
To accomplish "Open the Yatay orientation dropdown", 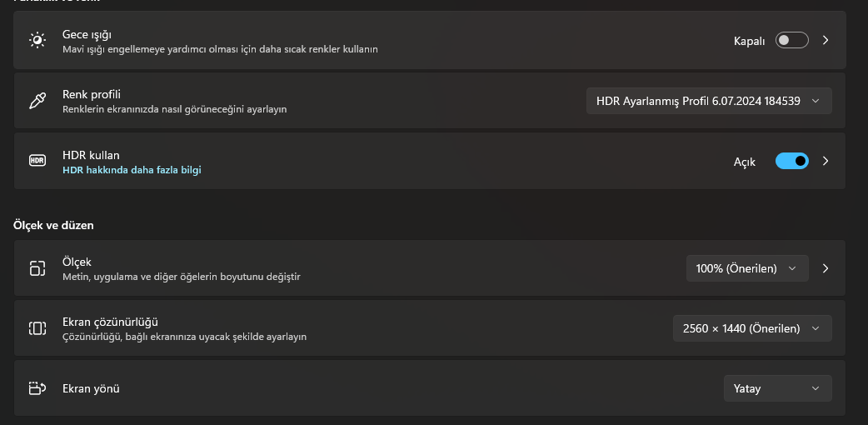I will 778,388.
